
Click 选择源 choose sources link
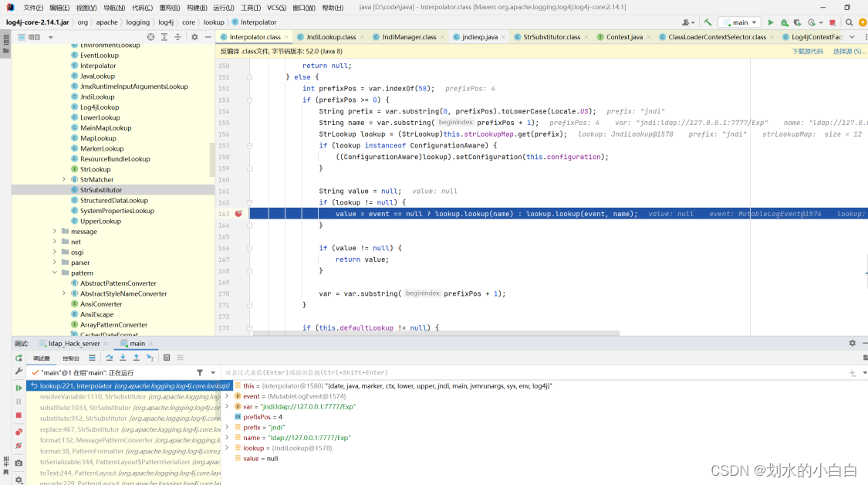(849, 52)
